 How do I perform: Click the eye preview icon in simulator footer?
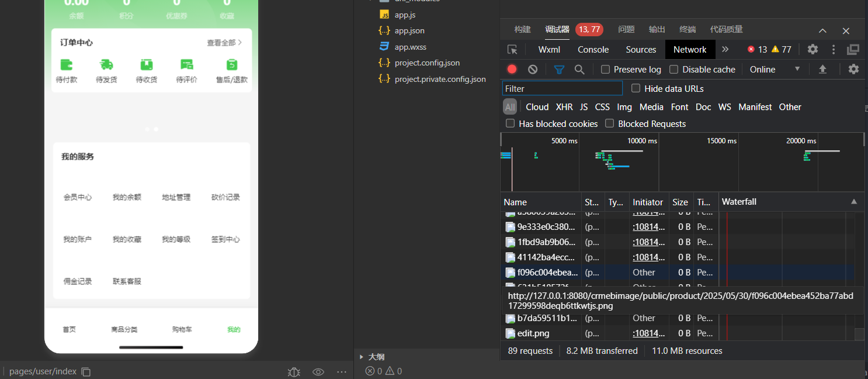pos(318,372)
